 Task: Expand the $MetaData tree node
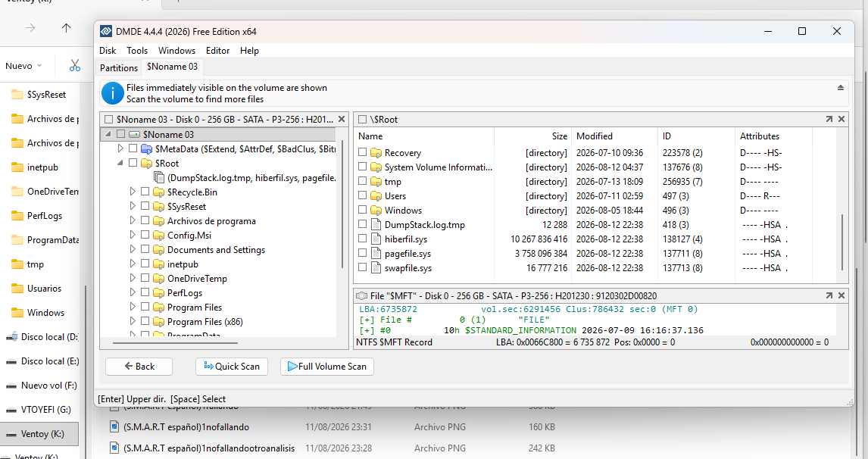coord(120,148)
